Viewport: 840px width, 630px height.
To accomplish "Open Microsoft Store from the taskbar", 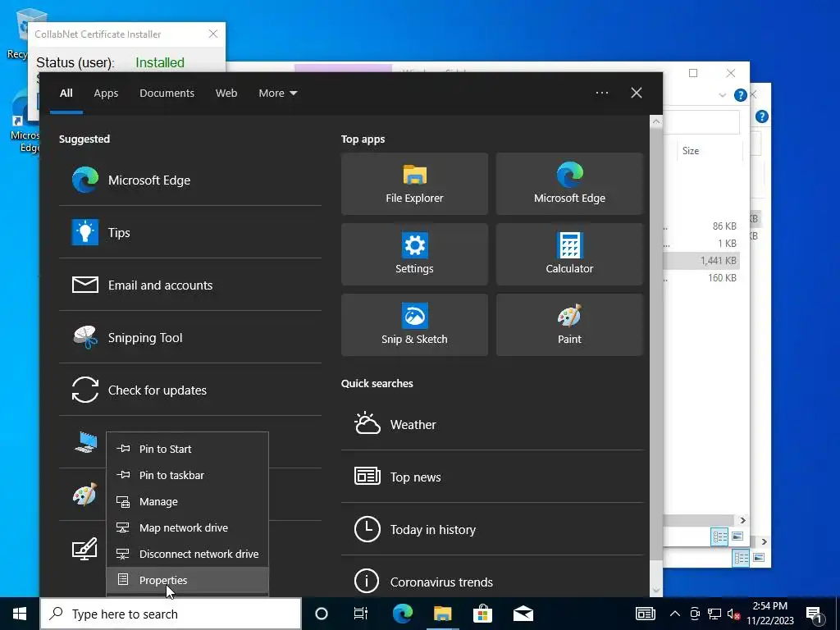I will 482,614.
